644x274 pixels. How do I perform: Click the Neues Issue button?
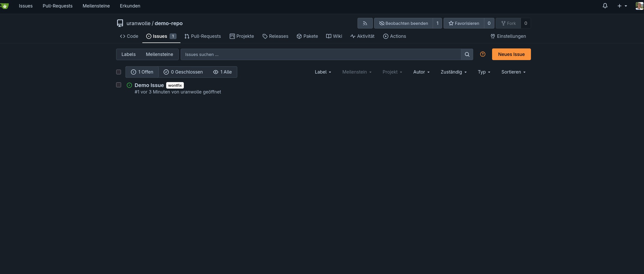(x=511, y=54)
